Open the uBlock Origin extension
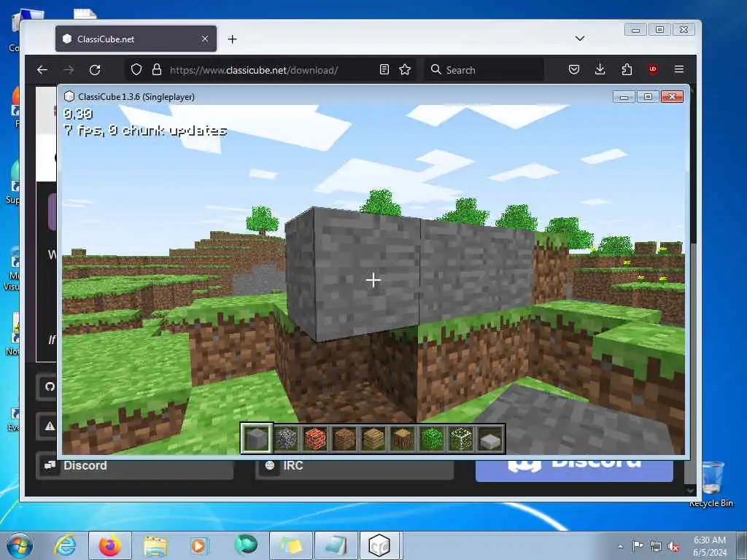747x560 pixels. click(x=653, y=69)
